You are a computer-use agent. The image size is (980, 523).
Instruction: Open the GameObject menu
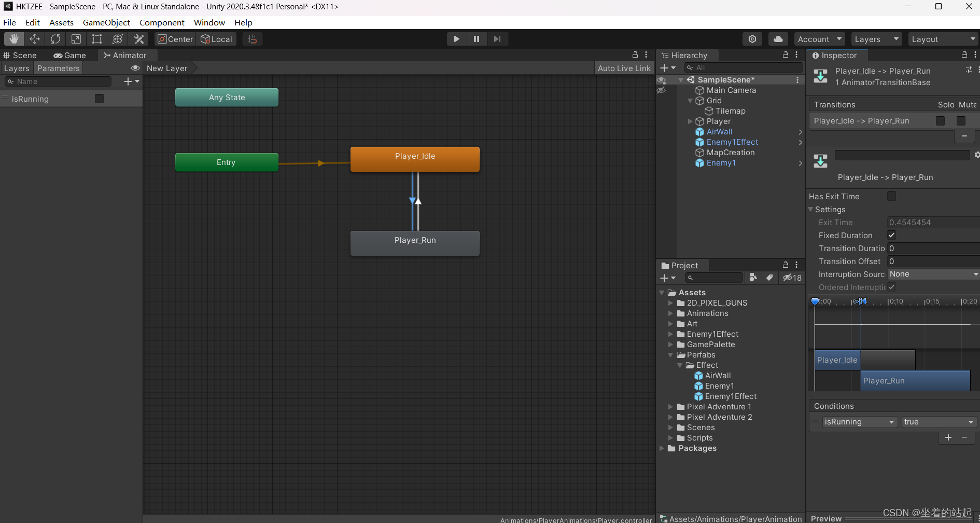click(106, 22)
